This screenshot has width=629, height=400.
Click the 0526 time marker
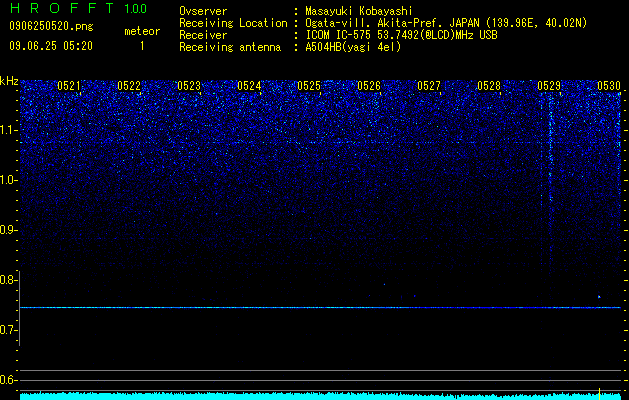[369, 86]
